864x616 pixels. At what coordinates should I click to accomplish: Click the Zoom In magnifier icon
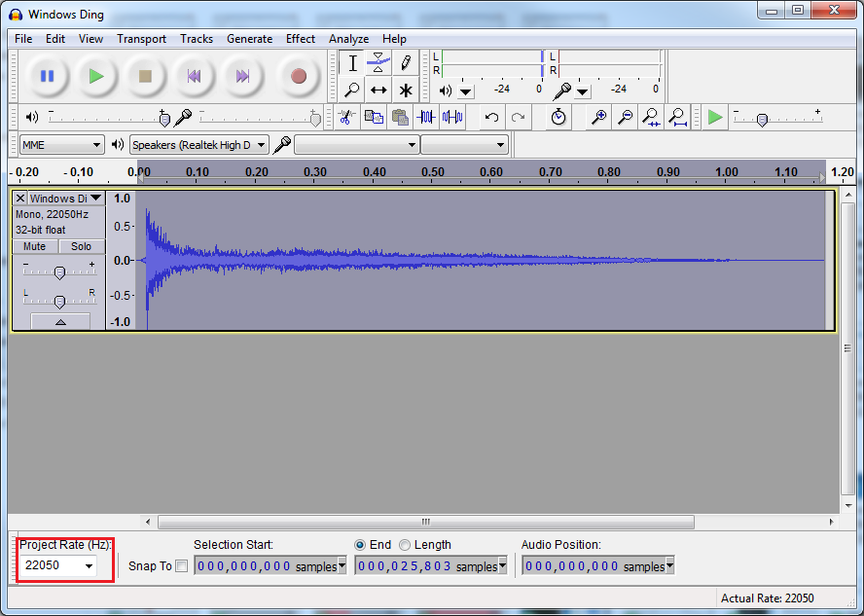click(x=599, y=117)
